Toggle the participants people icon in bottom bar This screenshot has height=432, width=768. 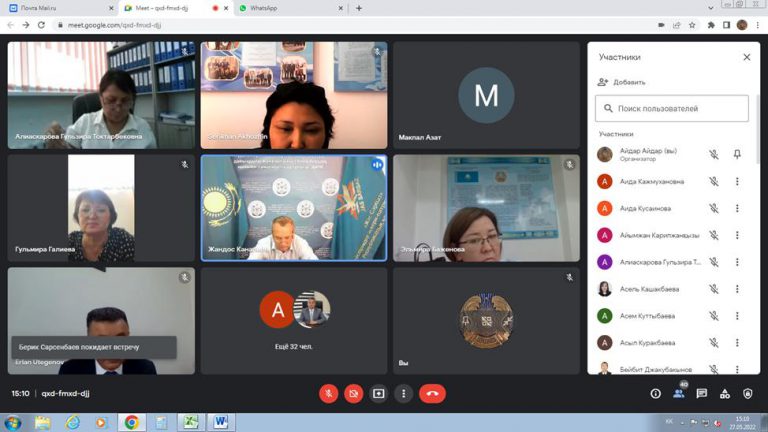[679, 394]
